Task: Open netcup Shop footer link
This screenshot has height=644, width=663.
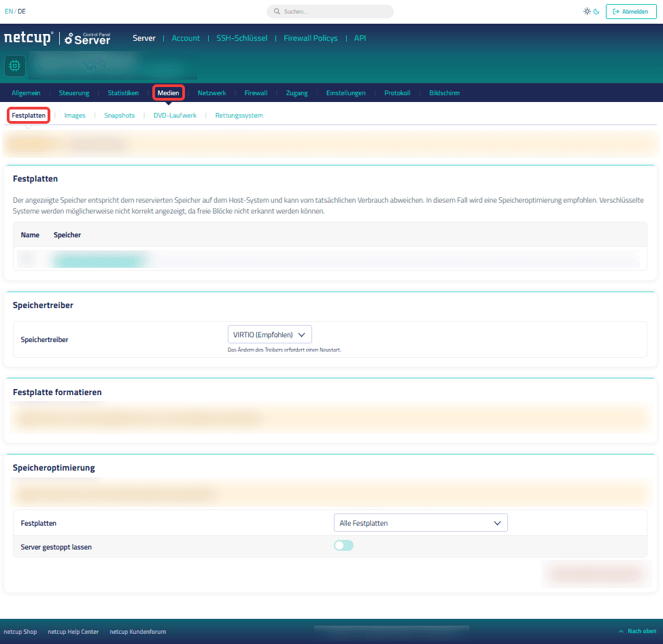Action: pos(20,632)
